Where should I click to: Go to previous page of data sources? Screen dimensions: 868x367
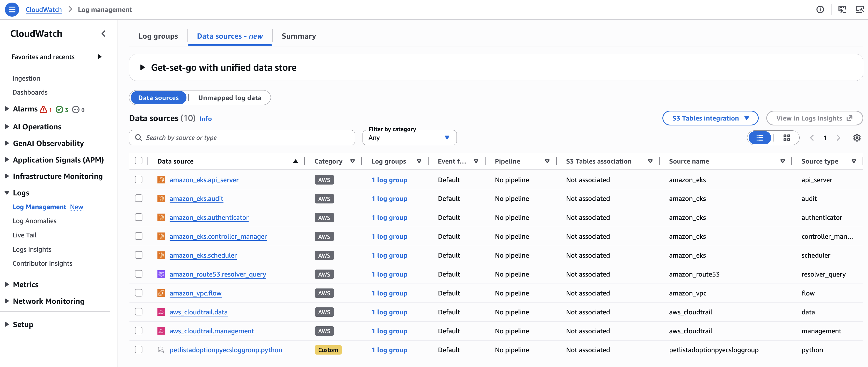point(812,138)
